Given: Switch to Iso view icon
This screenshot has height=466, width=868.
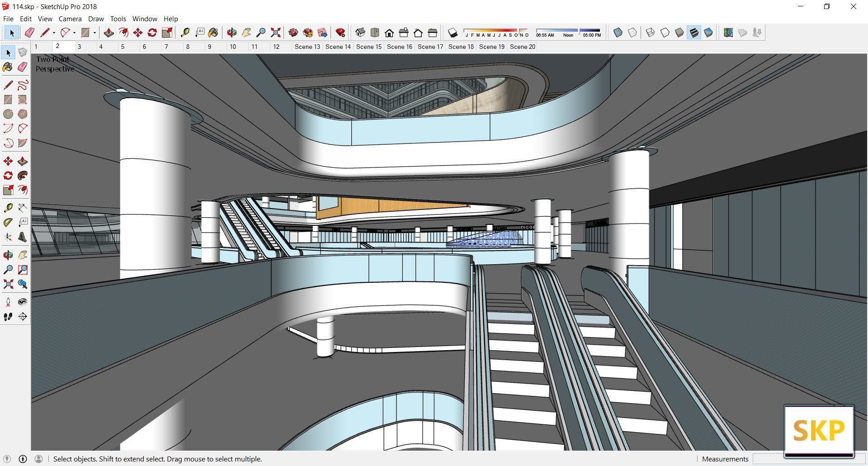Looking at the screenshot, I should [x=360, y=33].
